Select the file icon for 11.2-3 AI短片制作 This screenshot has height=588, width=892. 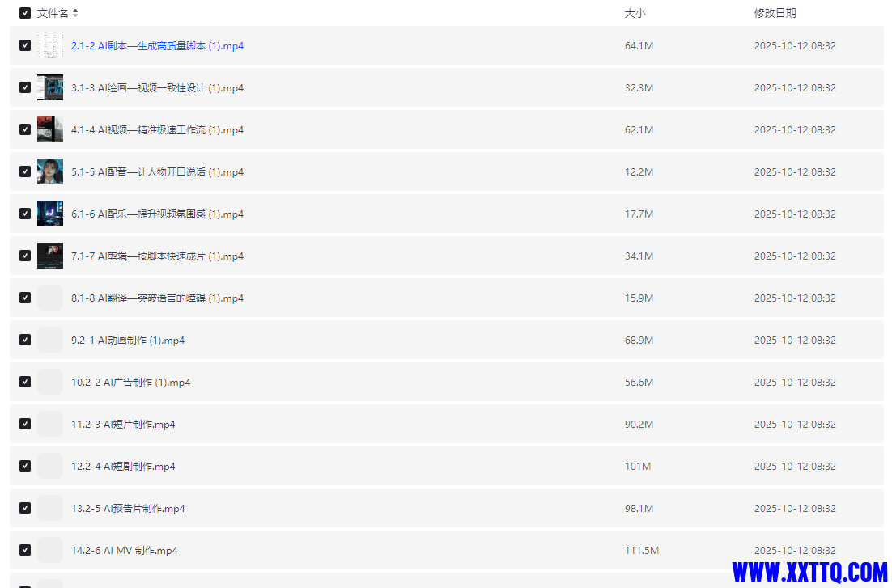pyautogui.click(x=50, y=424)
